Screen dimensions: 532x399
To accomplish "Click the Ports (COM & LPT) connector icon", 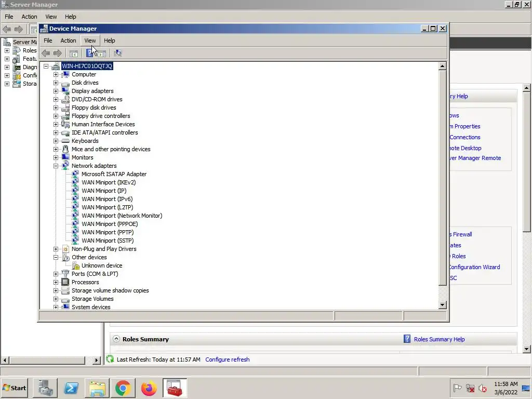I will (65, 274).
